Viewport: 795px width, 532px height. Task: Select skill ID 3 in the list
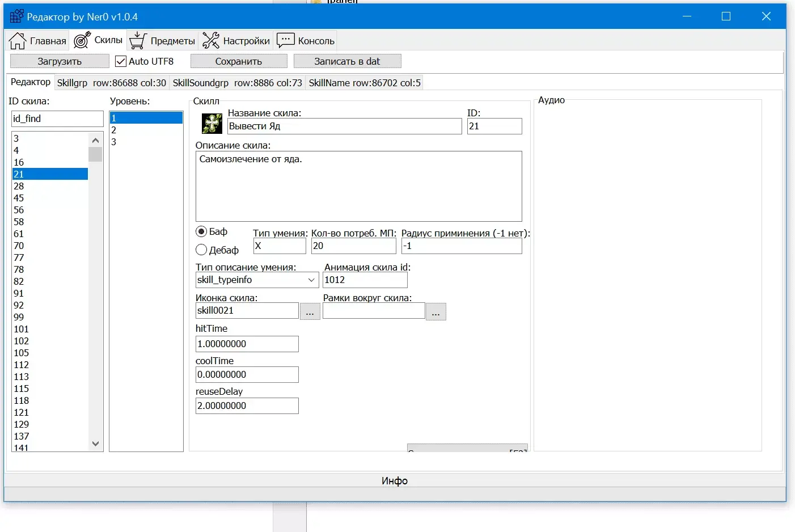[x=50, y=138]
